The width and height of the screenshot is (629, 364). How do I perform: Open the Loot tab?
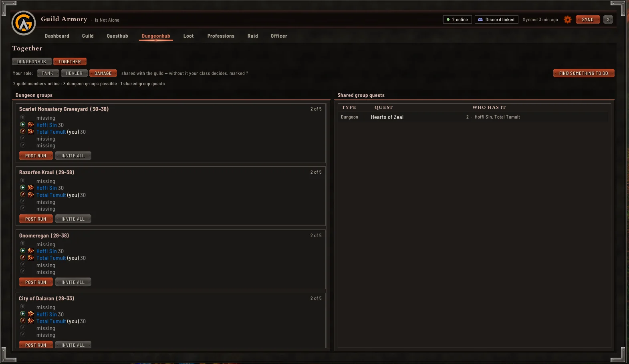click(x=189, y=36)
